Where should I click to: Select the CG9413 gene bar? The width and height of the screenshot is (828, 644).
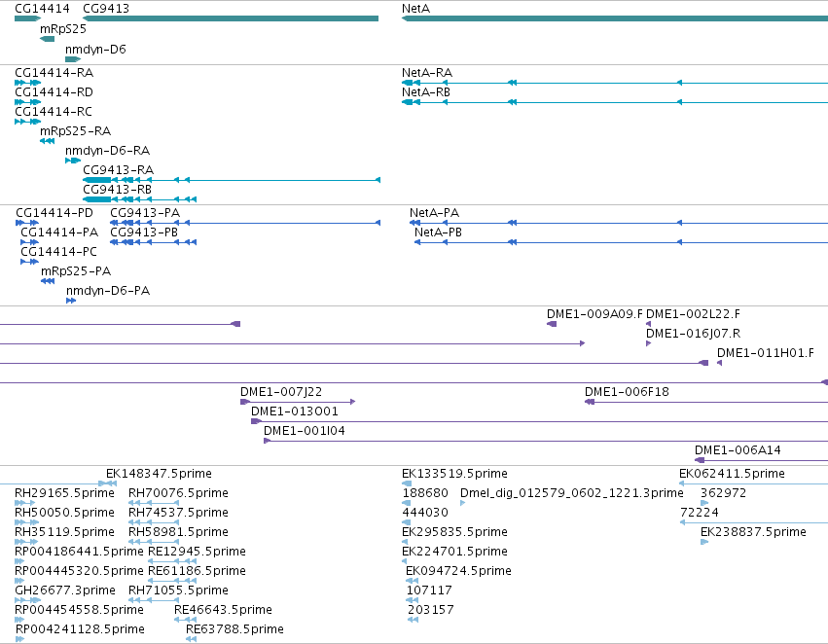tap(231, 18)
